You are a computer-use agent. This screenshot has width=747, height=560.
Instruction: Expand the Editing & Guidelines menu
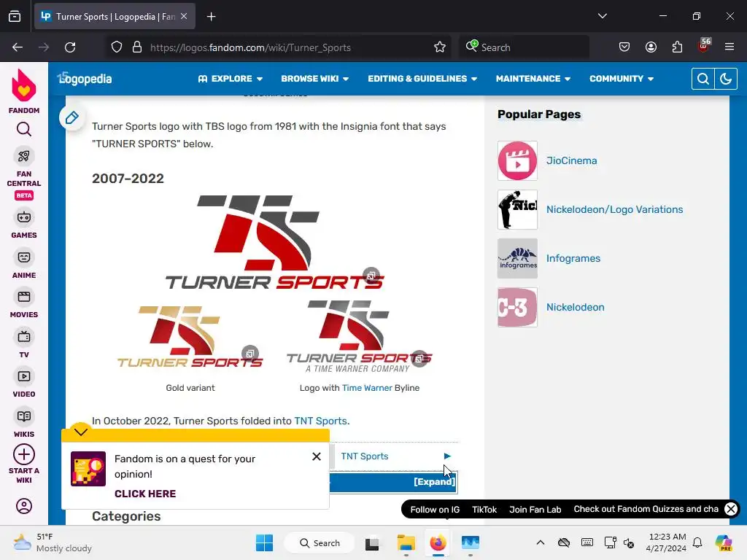click(x=422, y=79)
